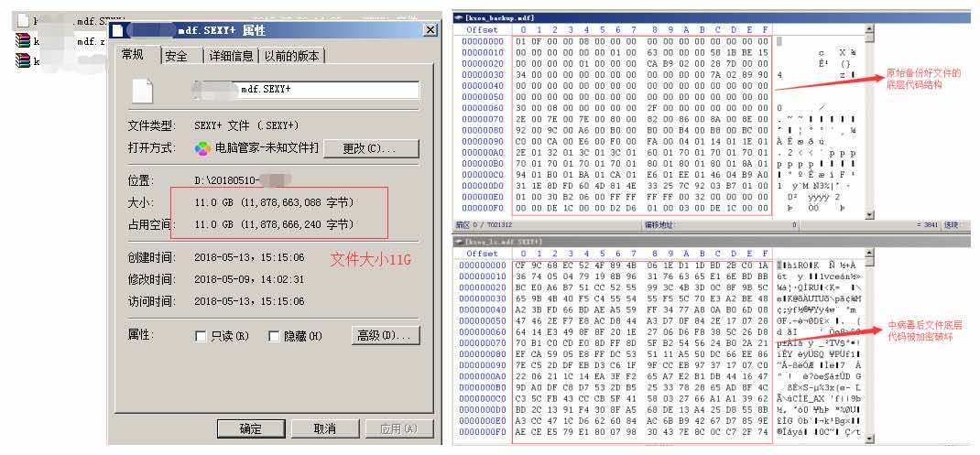
Task: Click the 更改(C)... button
Action: coord(370,148)
